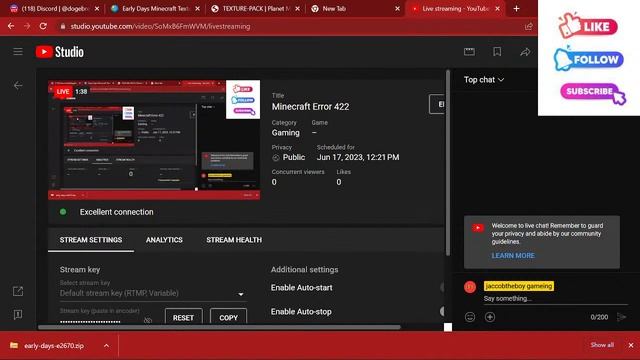
Task: Switch to the Stream Health tab
Action: pyautogui.click(x=234, y=240)
